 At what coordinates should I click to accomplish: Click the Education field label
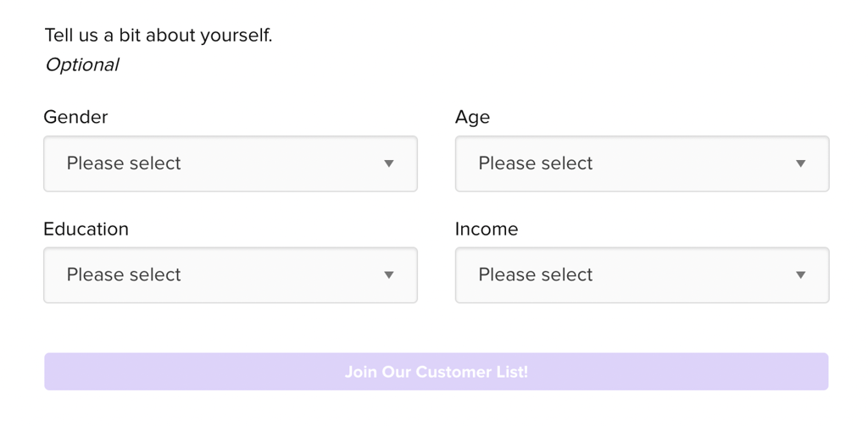86,229
